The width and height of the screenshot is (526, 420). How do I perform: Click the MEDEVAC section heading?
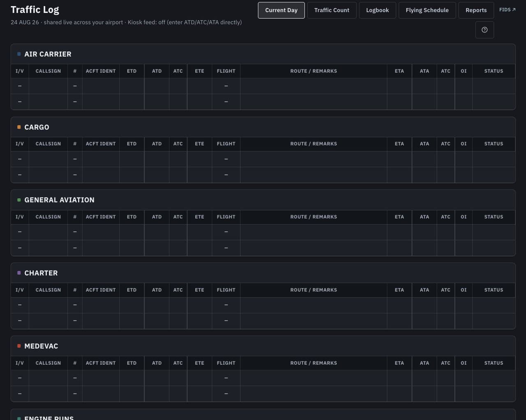41,346
